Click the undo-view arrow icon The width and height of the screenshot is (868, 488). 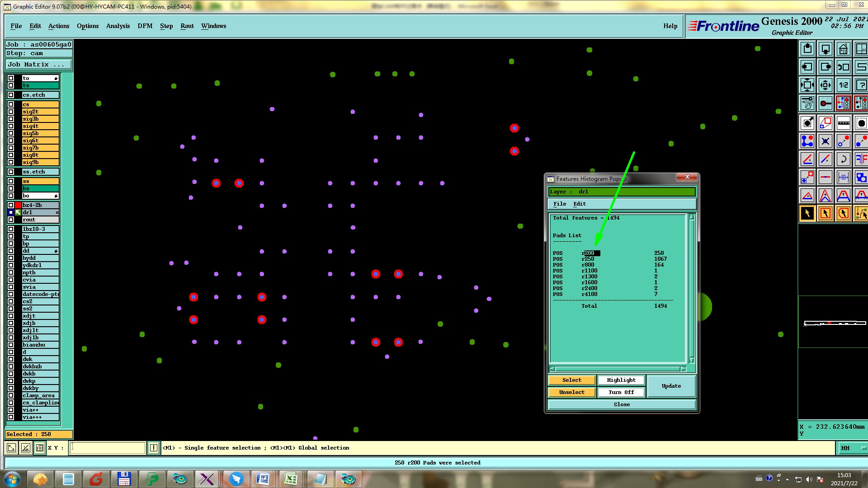pos(843,67)
